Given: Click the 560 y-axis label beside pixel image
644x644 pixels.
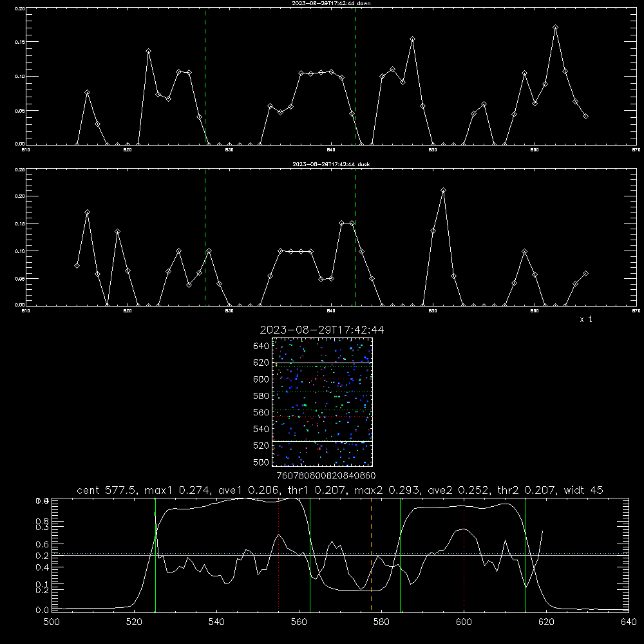Looking at the screenshot, I should click(x=261, y=412).
